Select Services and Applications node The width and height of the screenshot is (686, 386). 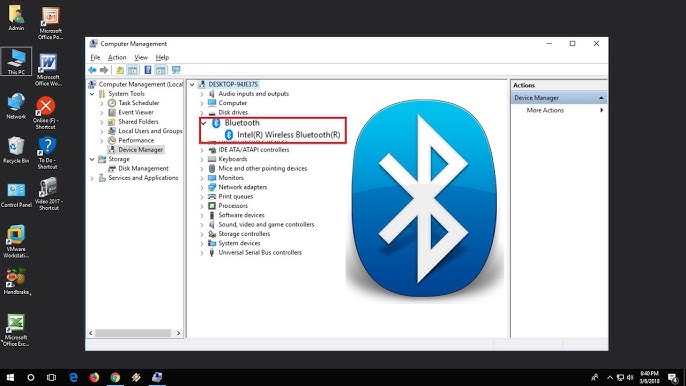click(x=143, y=178)
